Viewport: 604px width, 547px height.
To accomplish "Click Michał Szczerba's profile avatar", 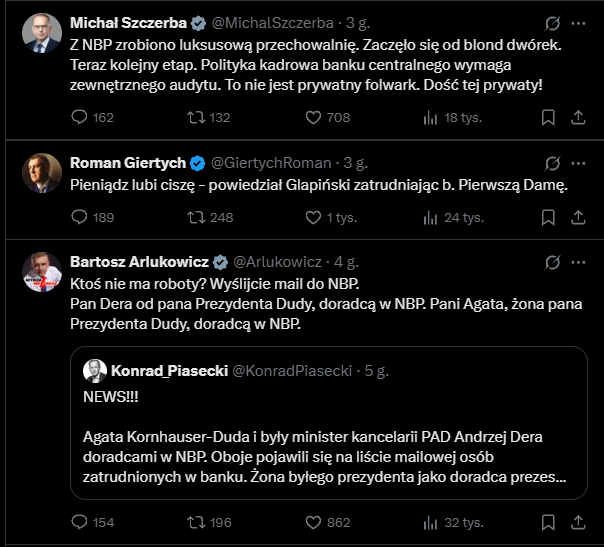I will pyautogui.click(x=40, y=33).
